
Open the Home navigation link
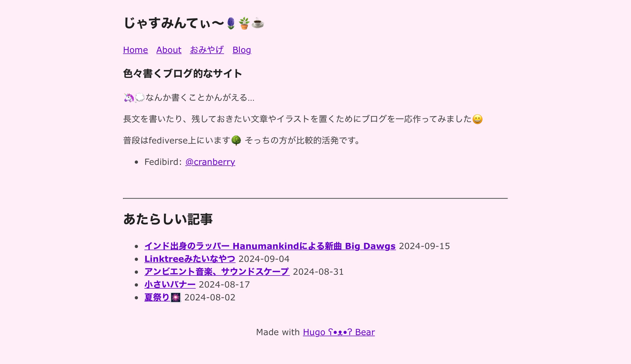[135, 50]
